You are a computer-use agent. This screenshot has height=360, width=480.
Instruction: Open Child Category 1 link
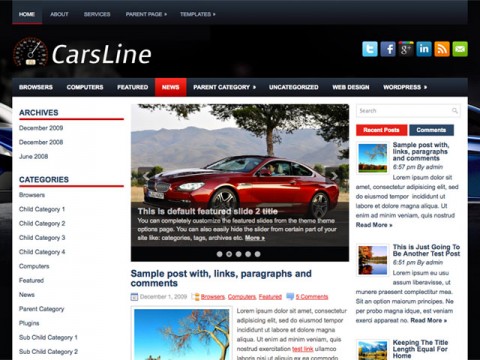click(42, 209)
